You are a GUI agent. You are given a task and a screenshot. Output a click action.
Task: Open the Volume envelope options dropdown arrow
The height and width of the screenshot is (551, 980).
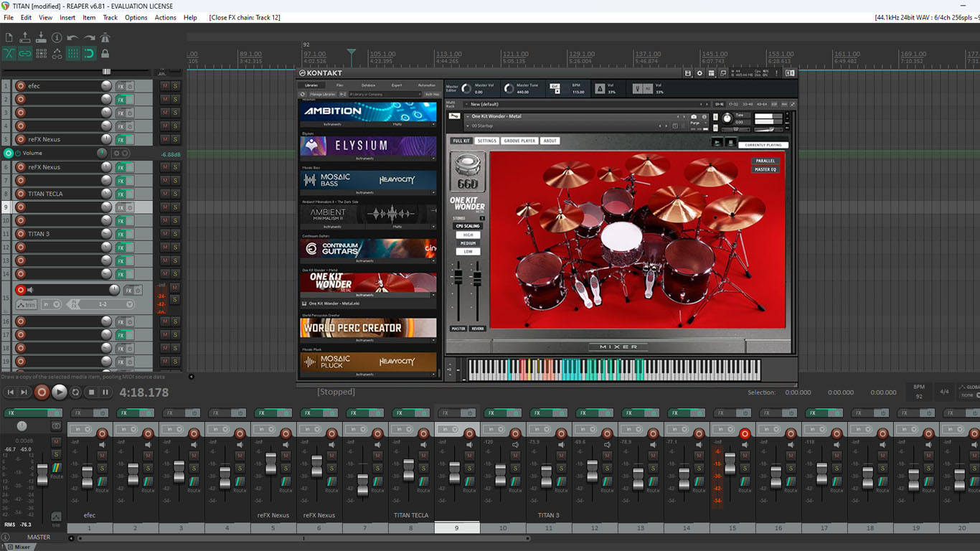(x=126, y=154)
